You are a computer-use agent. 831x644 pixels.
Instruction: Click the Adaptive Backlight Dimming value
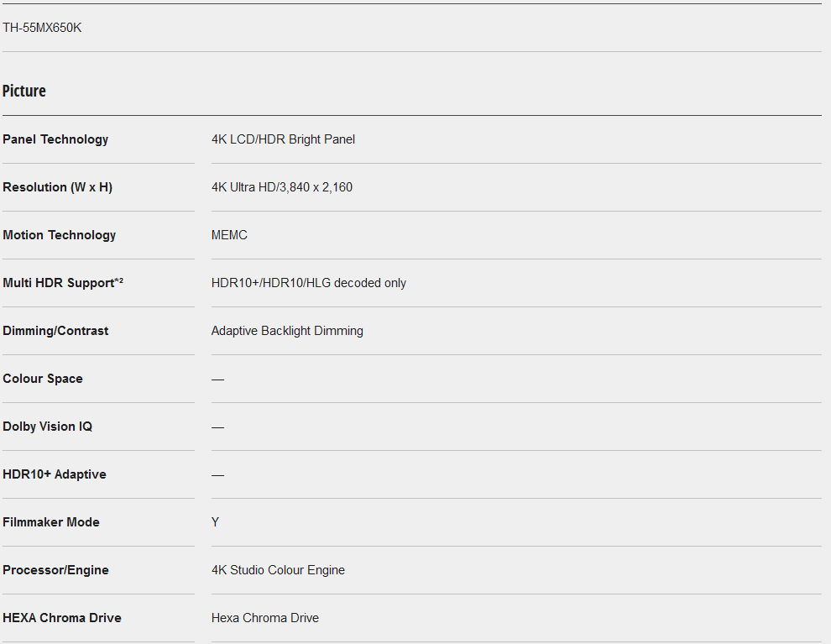(x=287, y=331)
